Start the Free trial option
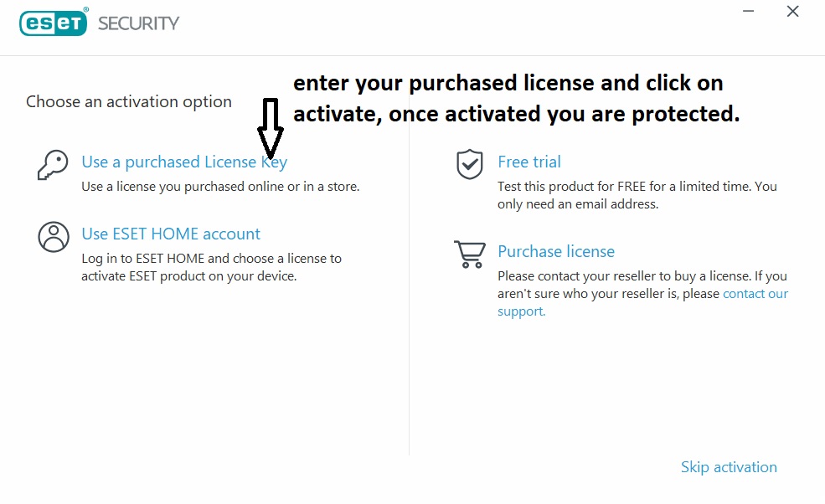The height and width of the screenshot is (504, 825). click(529, 162)
